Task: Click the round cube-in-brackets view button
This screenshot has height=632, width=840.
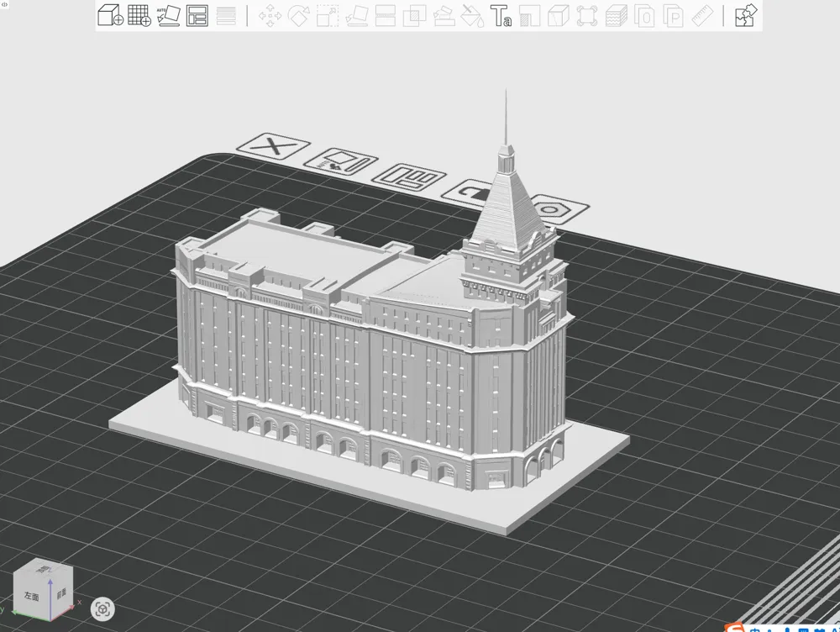Action: coord(102,609)
